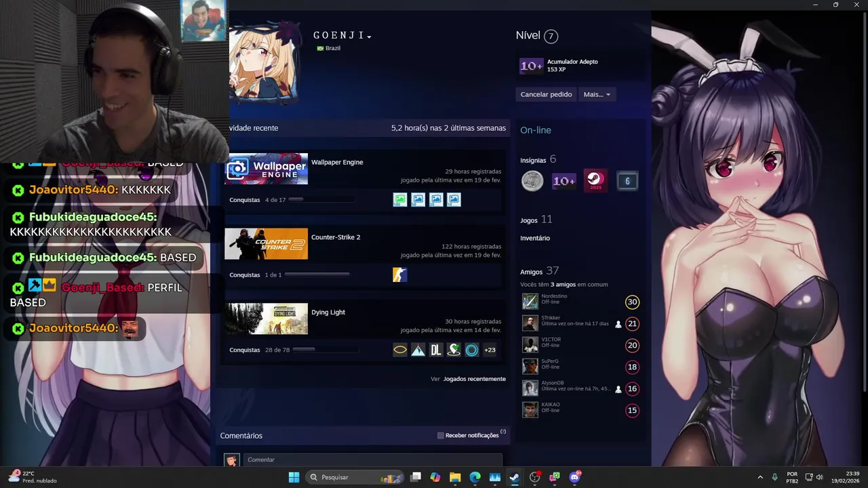This screenshot has height=488, width=868.
Task: Open Steam from the taskbar
Action: click(x=515, y=477)
